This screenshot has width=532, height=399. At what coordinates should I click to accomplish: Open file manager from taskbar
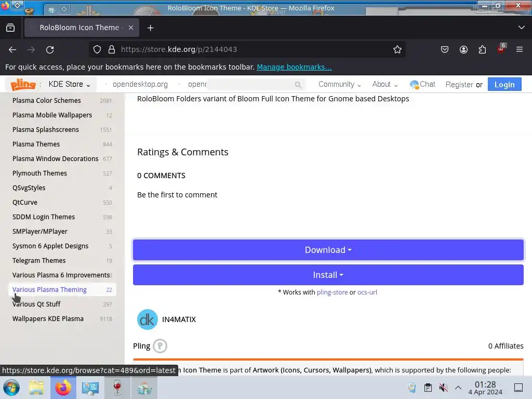[x=36, y=388]
